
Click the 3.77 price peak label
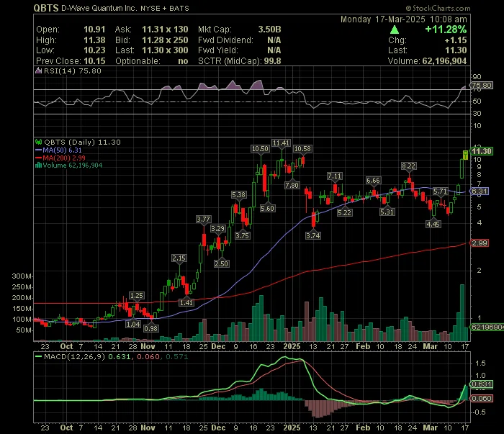pyautogui.click(x=204, y=220)
